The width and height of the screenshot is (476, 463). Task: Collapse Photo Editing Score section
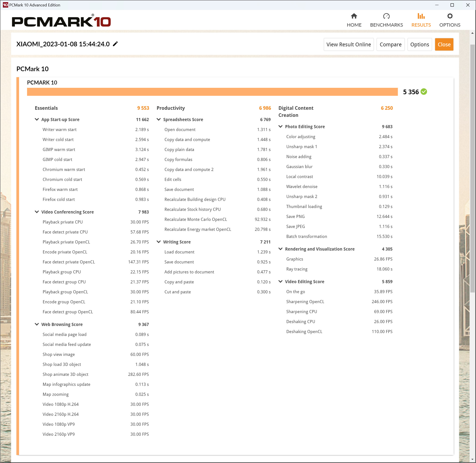click(x=280, y=126)
